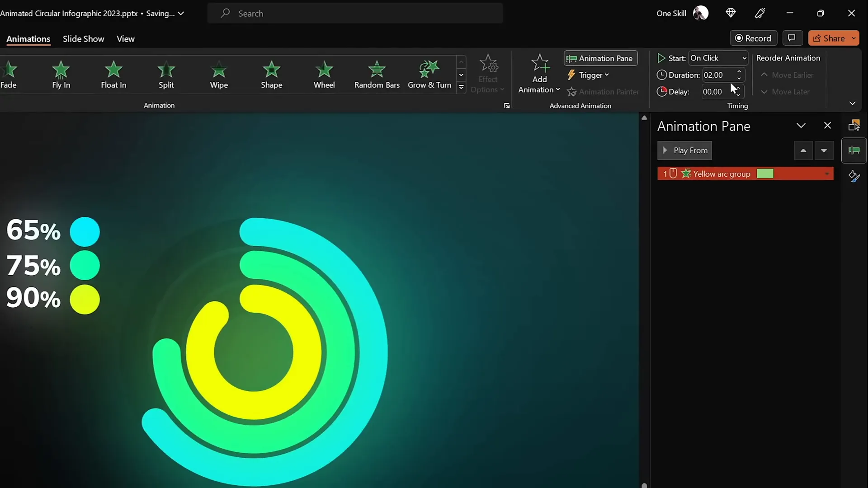The image size is (868, 488).
Task: Apply the Fly In animation effect
Action: click(61, 75)
